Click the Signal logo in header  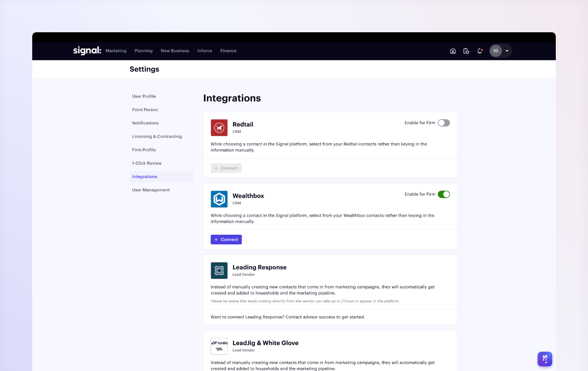[x=87, y=50]
